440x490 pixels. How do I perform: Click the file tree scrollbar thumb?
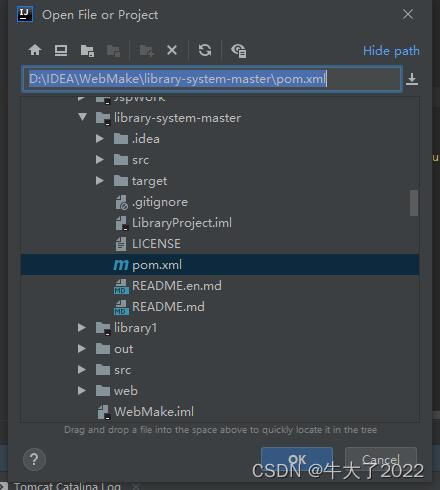click(x=414, y=203)
